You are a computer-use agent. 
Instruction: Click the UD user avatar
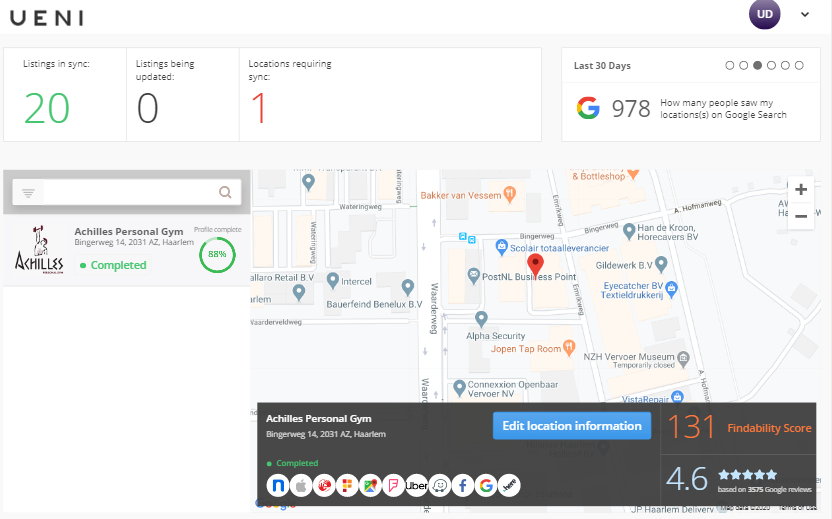(765, 14)
